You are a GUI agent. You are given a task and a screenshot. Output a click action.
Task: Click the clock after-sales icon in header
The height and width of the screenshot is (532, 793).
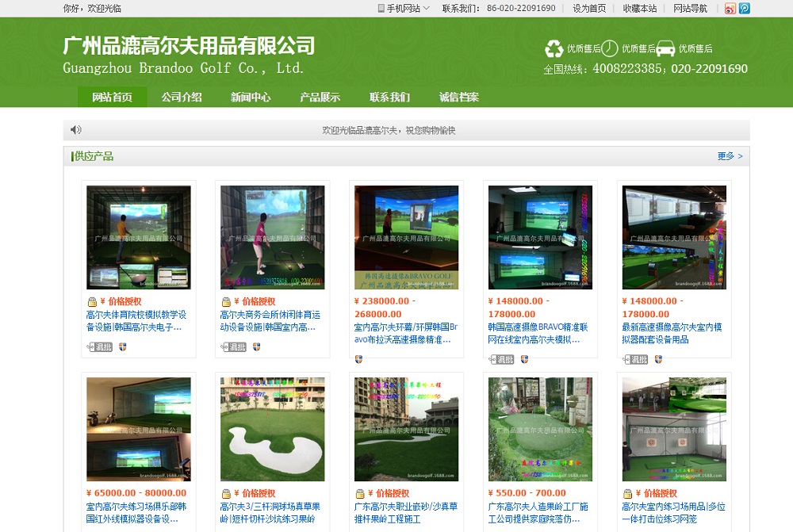(x=609, y=48)
